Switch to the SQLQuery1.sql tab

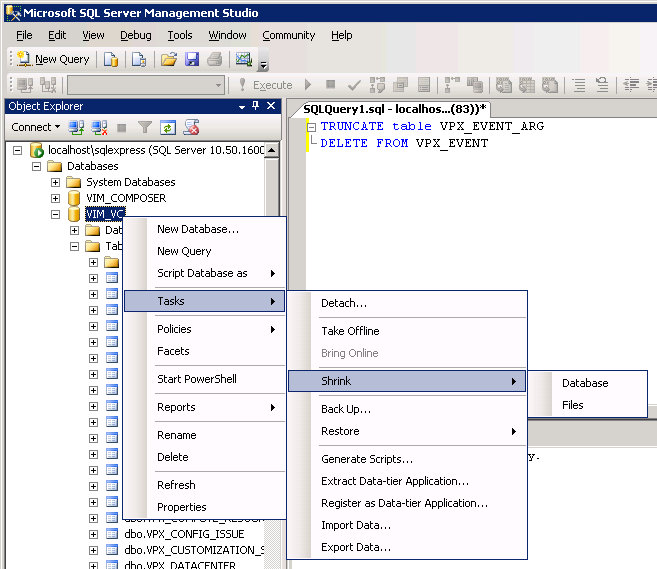(x=394, y=109)
